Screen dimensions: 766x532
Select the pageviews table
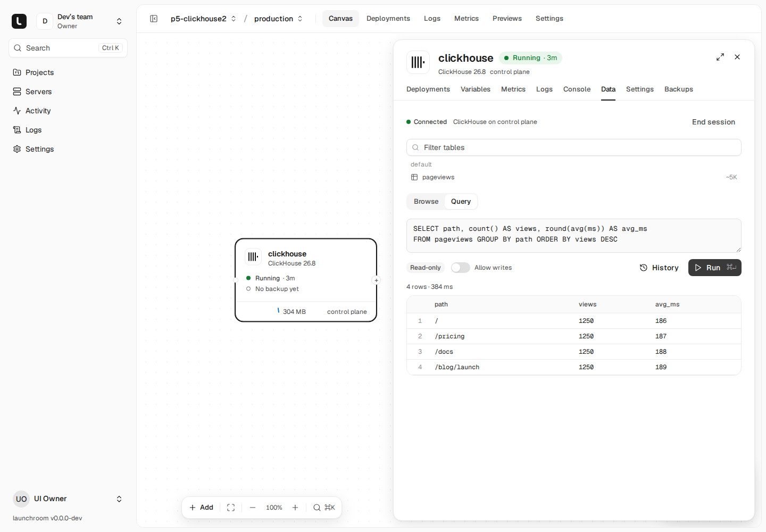[574, 177]
